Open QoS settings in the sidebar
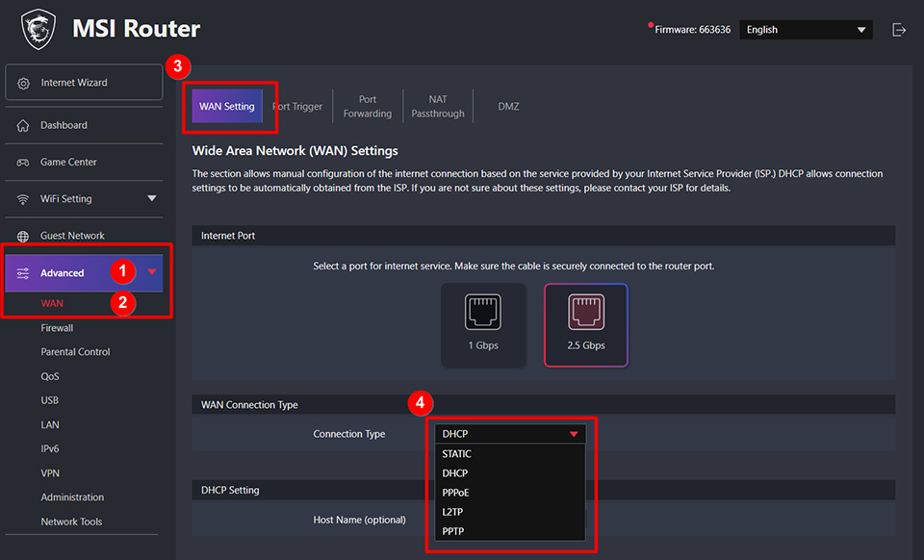This screenshot has width=924, height=560. (x=50, y=376)
